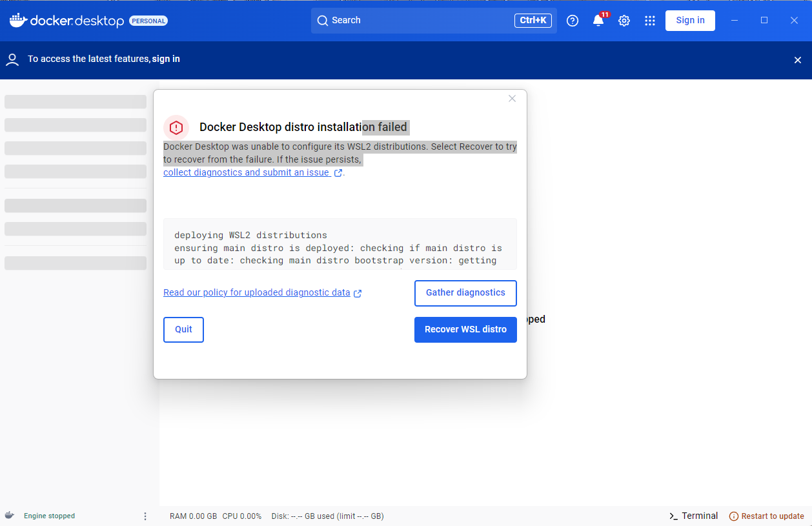Click the 'sign in' link in banner
The height and width of the screenshot is (526, 812).
coord(166,59)
